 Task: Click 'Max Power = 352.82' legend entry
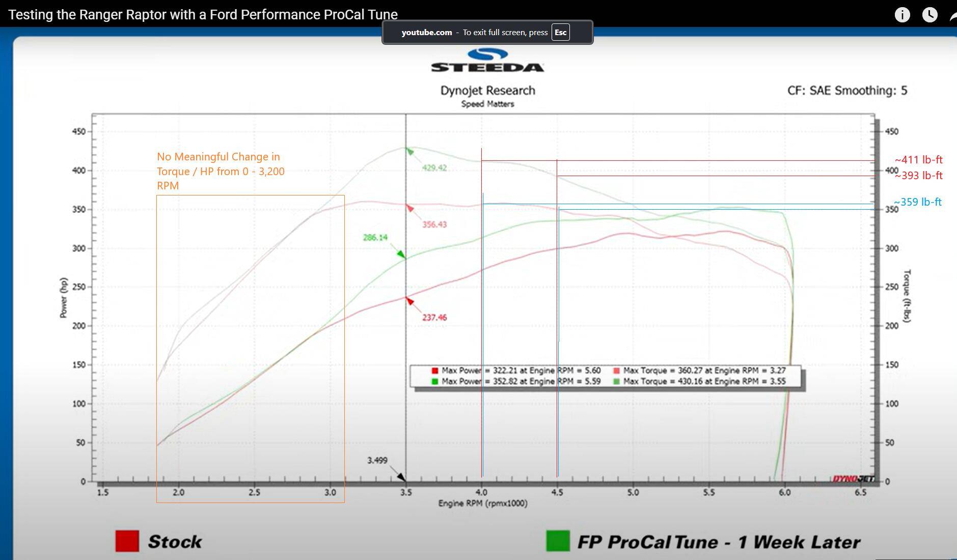(x=516, y=381)
